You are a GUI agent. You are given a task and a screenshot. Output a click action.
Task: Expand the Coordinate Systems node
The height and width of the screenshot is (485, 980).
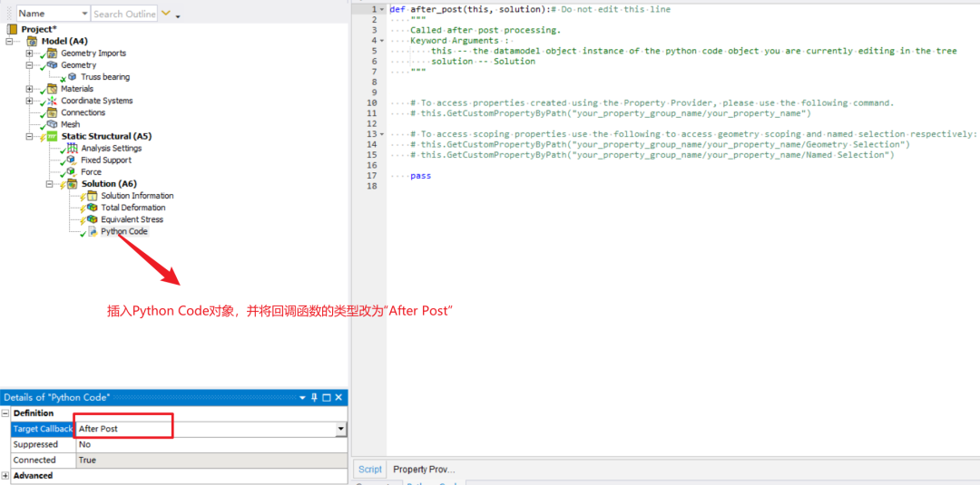click(x=29, y=101)
